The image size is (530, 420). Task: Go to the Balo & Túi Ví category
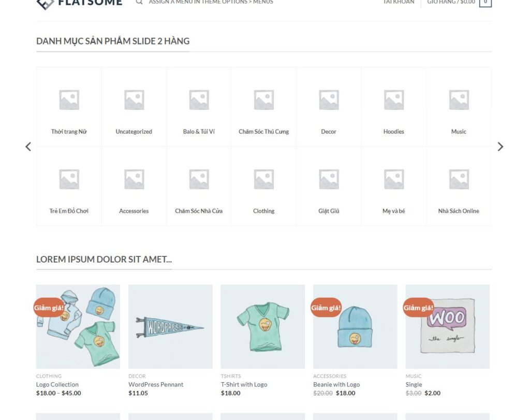(199, 132)
